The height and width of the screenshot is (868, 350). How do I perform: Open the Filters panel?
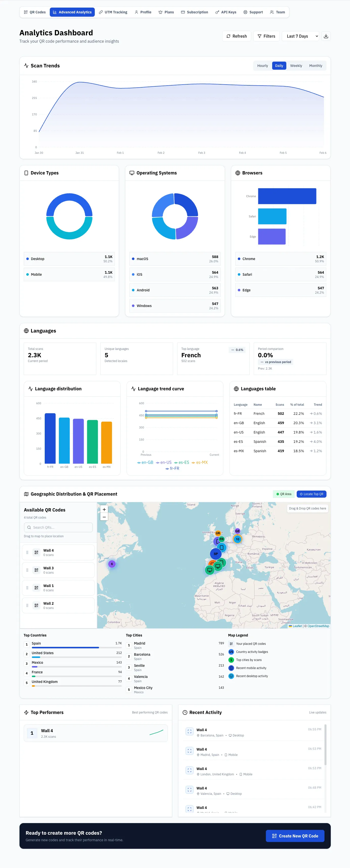[x=266, y=36]
